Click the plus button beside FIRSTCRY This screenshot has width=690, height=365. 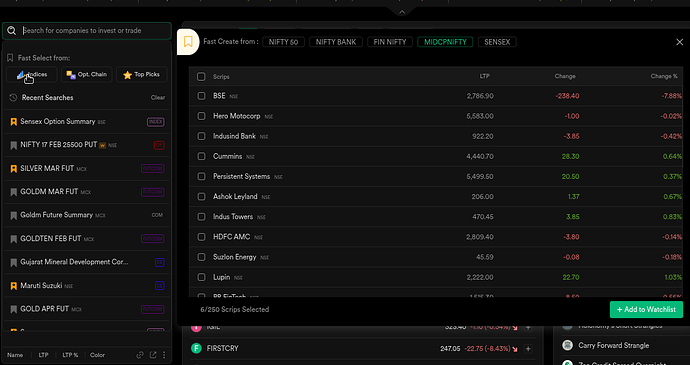tap(528, 349)
